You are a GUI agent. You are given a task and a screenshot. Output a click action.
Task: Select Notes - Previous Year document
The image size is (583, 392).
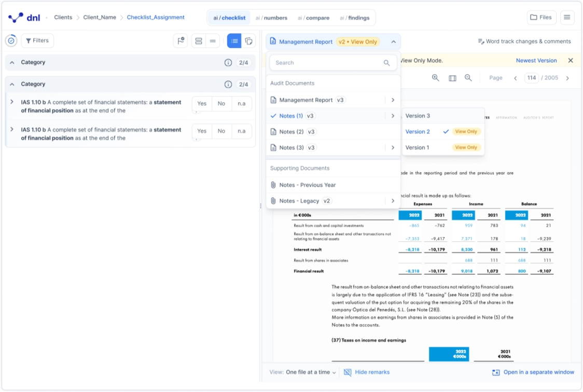[333, 185]
